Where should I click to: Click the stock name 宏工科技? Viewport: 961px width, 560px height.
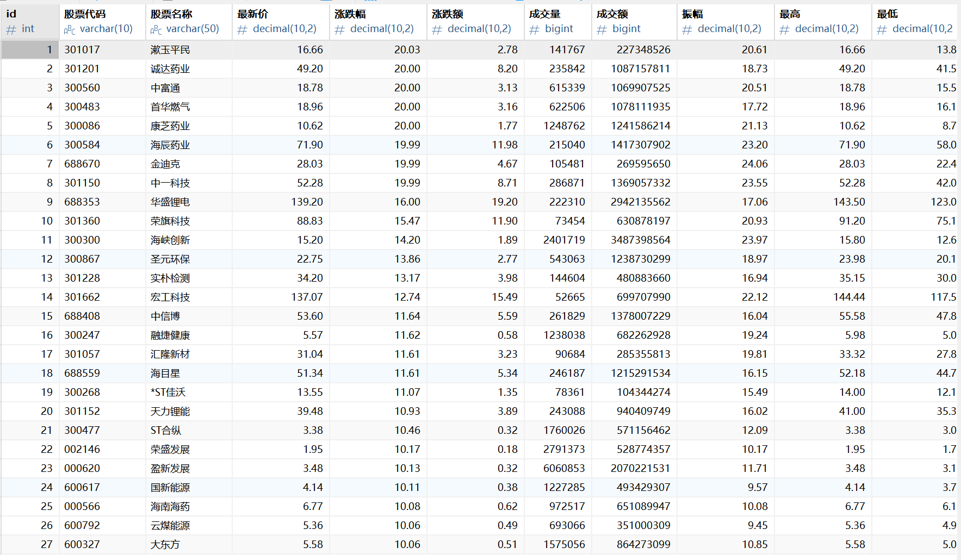170,297
